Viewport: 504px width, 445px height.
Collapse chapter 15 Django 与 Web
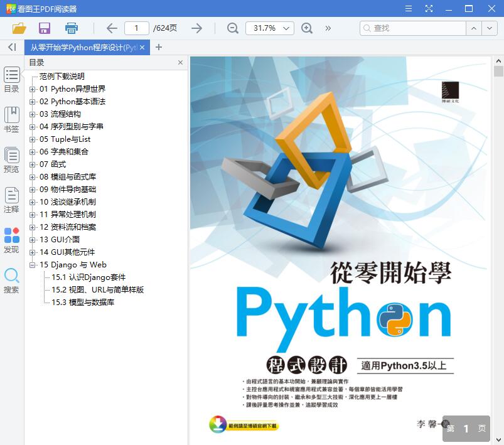click(x=32, y=264)
